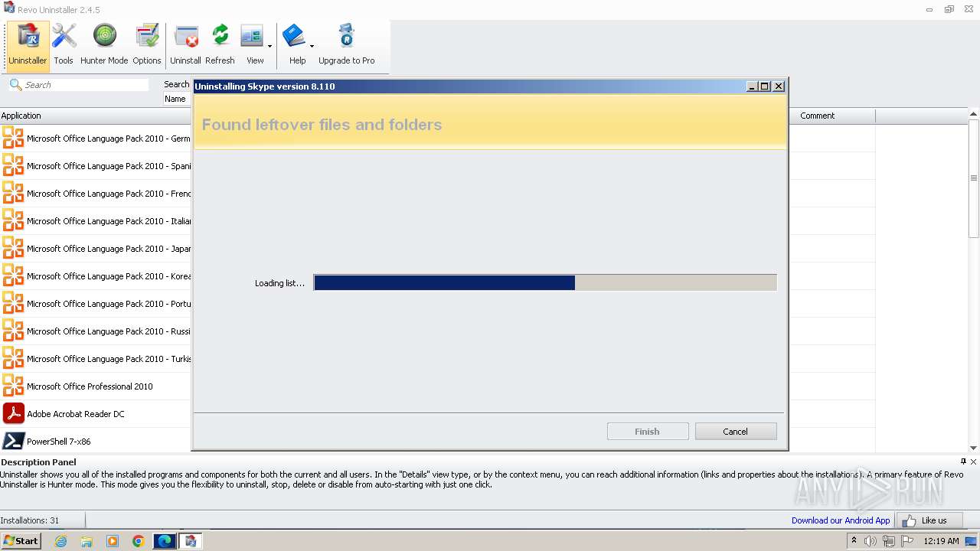Viewport: 980px width, 551px height.
Task: Click the Action Center flag icon
Action: 907,541
